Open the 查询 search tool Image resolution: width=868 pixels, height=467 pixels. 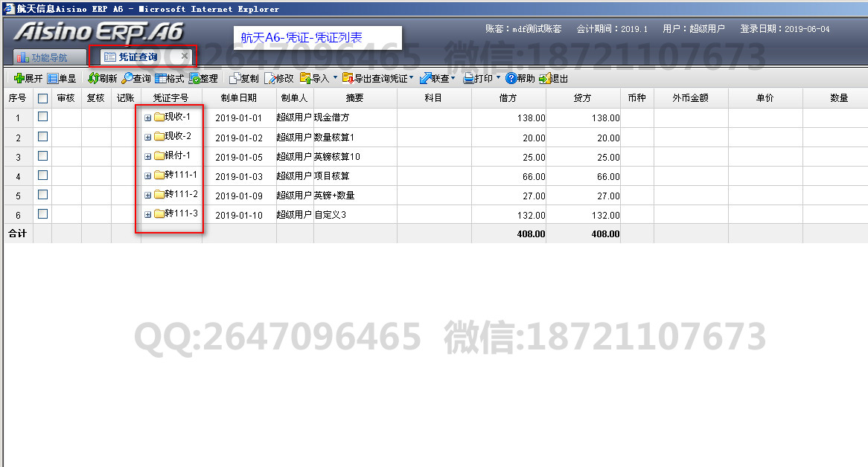(x=127, y=78)
